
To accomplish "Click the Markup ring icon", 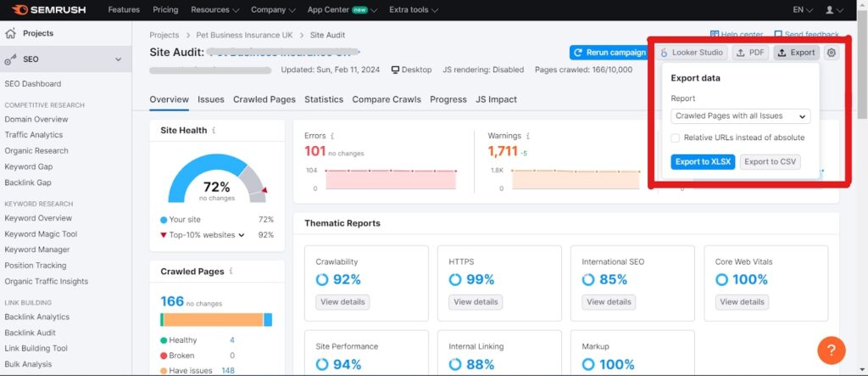I will (x=588, y=364).
